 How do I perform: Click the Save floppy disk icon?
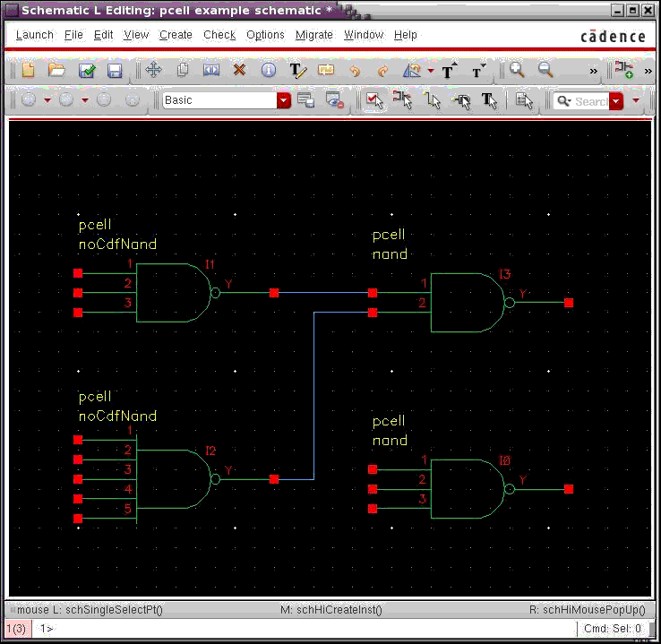115,70
